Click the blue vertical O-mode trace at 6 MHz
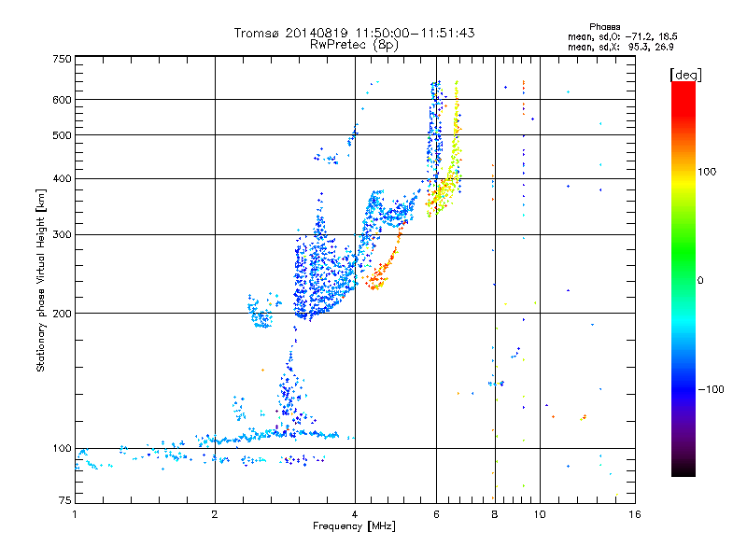This screenshot has width=747, height=560. click(x=435, y=138)
